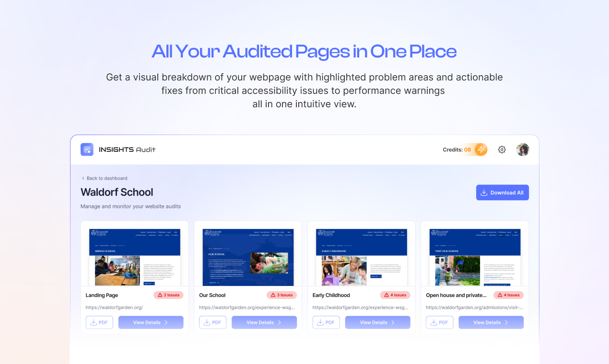
Task: Open the profile avatar in the header
Action: [x=523, y=149]
